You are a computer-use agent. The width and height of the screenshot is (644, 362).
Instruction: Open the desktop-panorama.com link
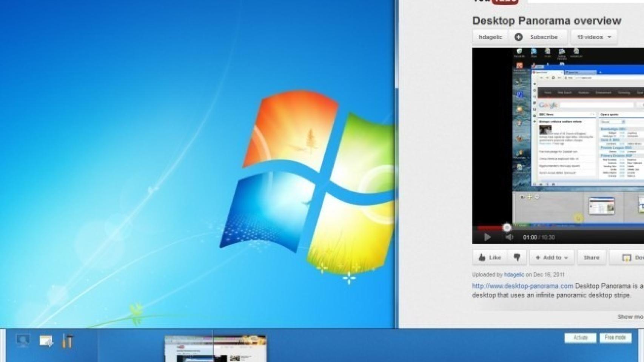coord(522,286)
